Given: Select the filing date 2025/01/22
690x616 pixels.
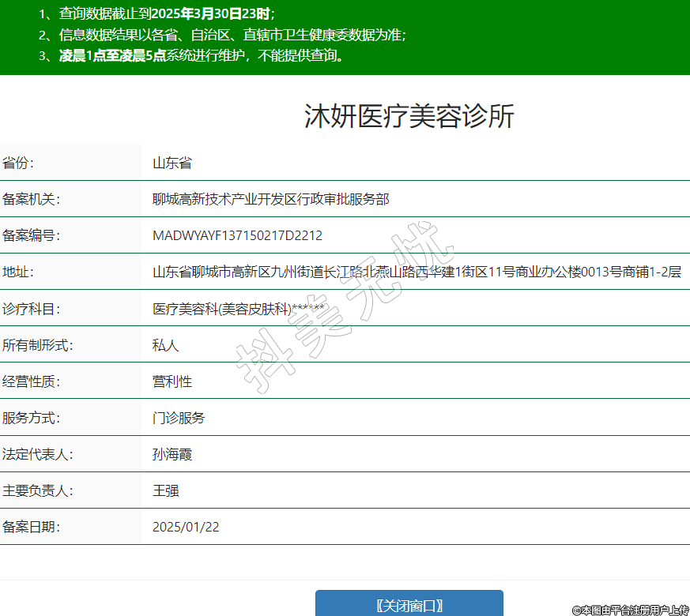Looking at the screenshot, I should point(186,527).
